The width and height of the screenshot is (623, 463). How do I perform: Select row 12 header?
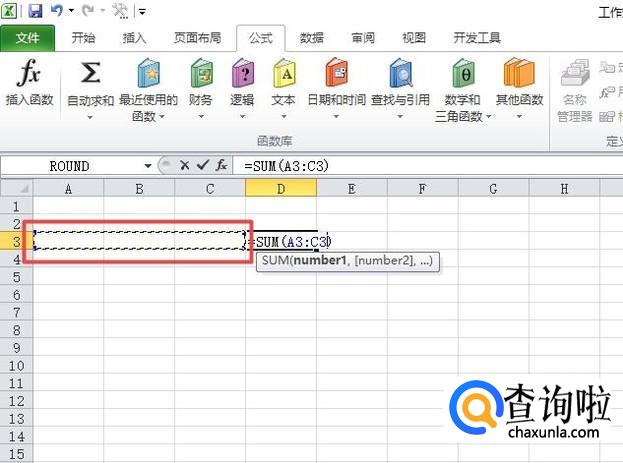click(x=16, y=401)
